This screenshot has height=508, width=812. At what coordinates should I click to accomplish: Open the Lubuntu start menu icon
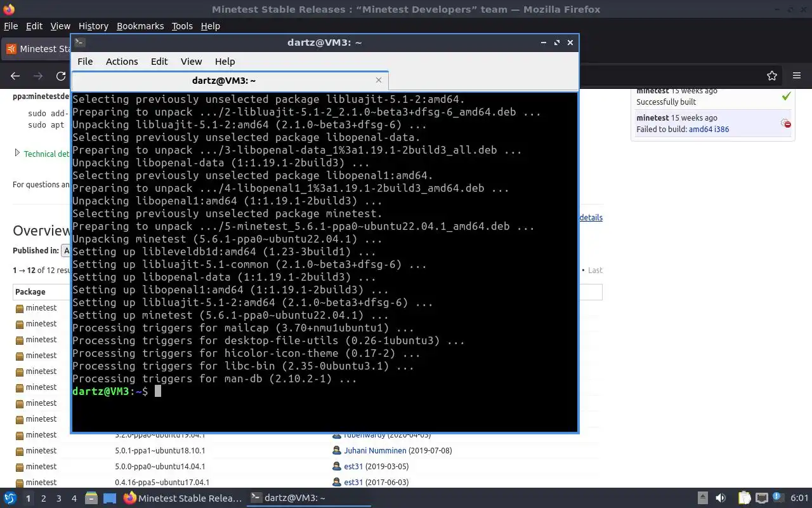pyautogui.click(x=10, y=498)
